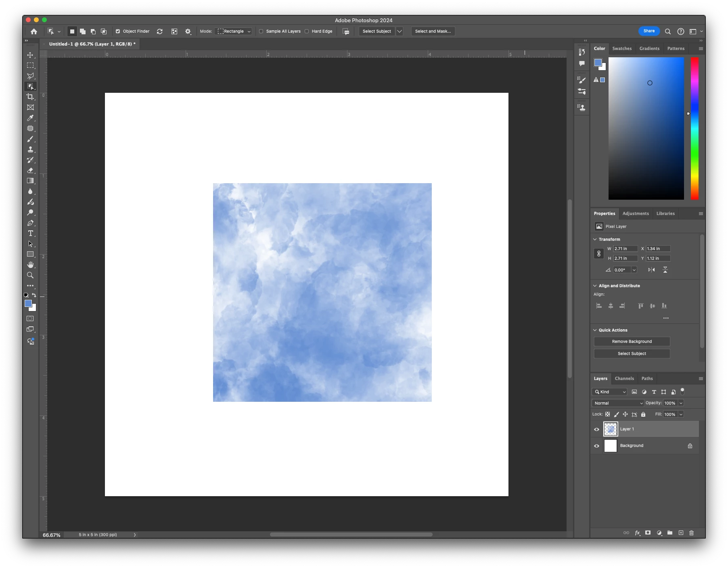This screenshot has height=568, width=728.
Task: Open layer effects fx menu
Action: (x=637, y=533)
